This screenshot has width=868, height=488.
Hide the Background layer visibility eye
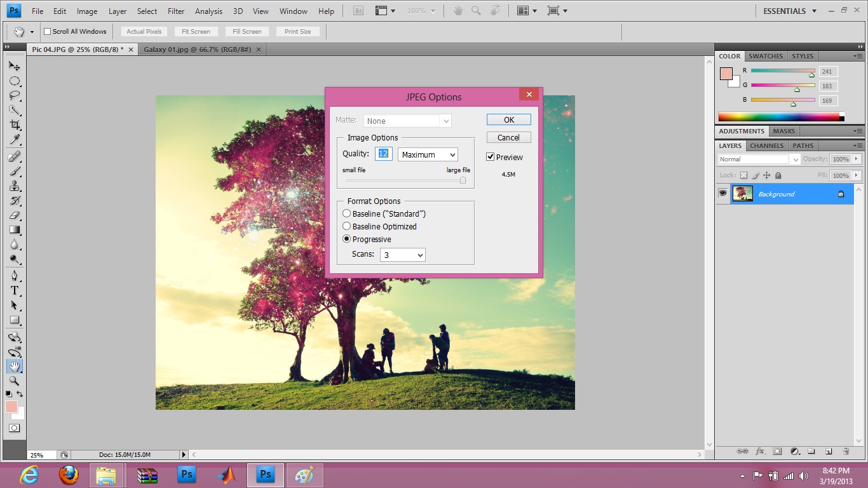(722, 194)
